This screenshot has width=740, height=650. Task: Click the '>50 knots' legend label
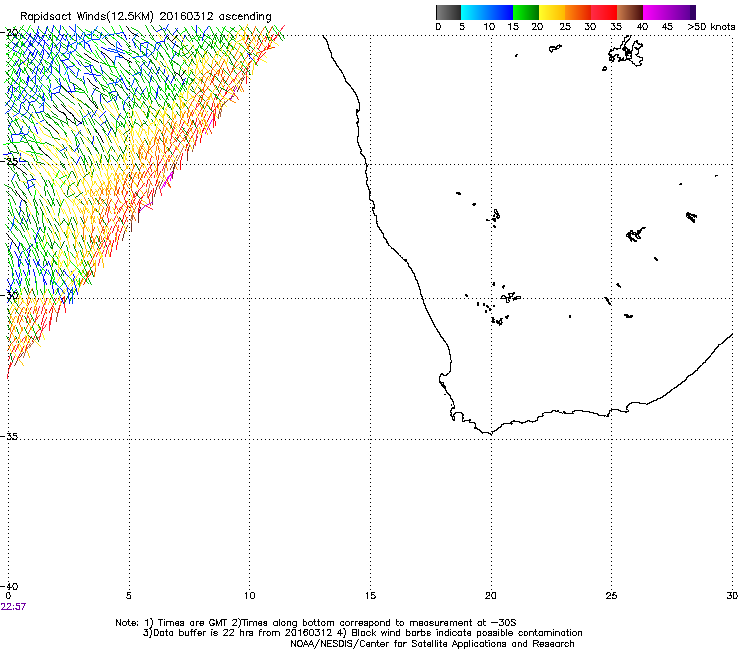(x=711, y=27)
